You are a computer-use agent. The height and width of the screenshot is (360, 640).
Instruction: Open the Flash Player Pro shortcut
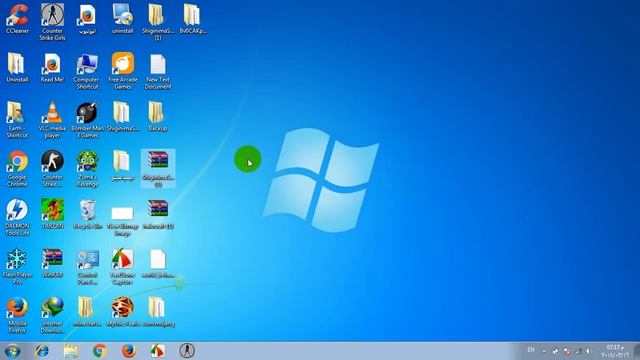pyautogui.click(x=17, y=266)
